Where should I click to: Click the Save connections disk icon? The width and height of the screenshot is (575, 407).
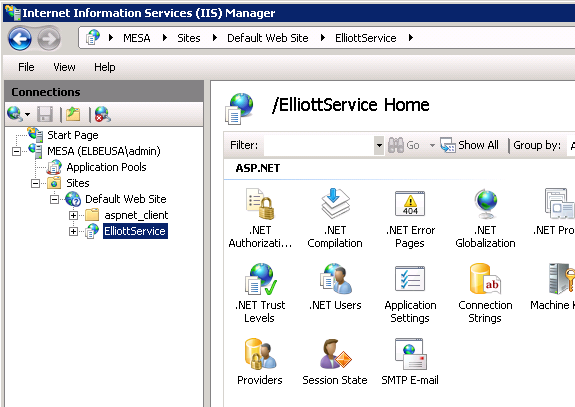coord(45,114)
